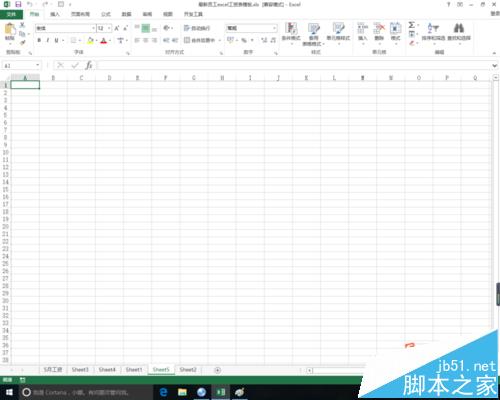This screenshot has height=400, width=500.
Task: Switch to the Sheet2 worksheet tab
Action: click(188, 370)
